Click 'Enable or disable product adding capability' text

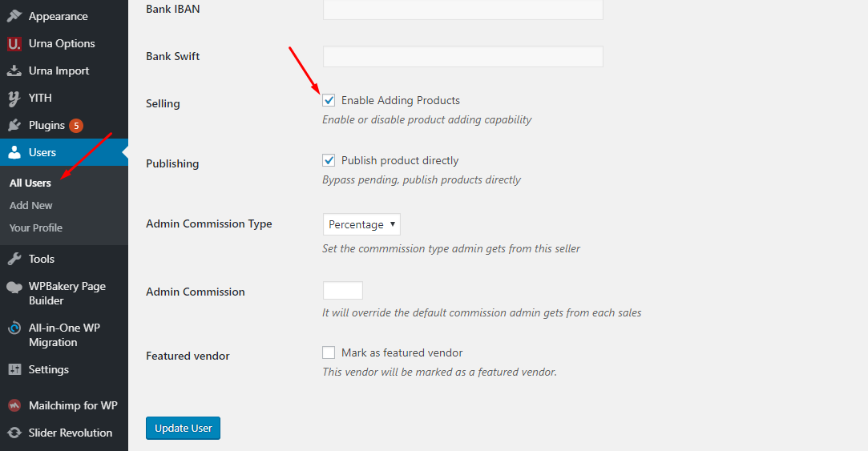(x=427, y=119)
